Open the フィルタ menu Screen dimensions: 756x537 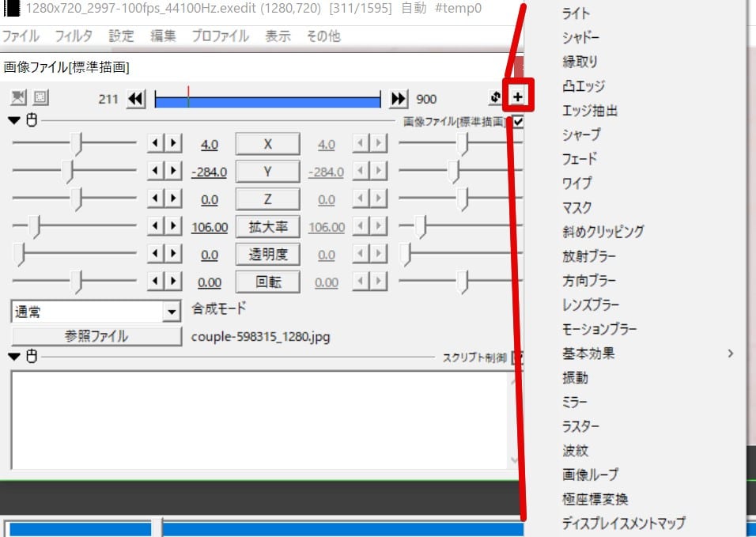(x=74, y=36)
